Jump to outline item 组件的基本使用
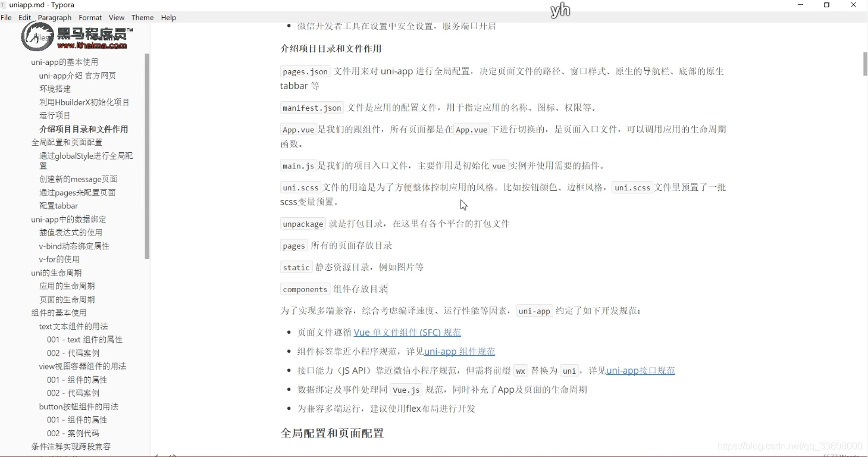This screenshot has height=457, width=868. pos(59,313)
